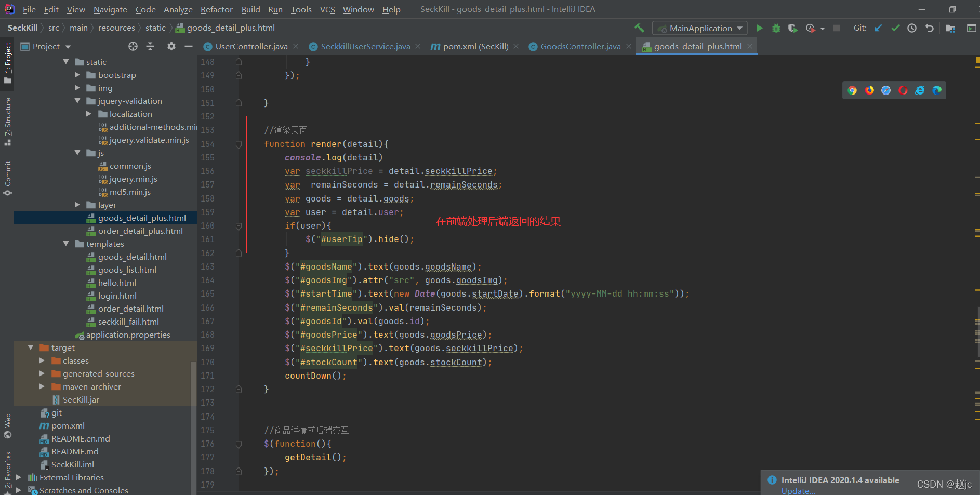Collapse all in Project panel
Image resolution: width=980 pixels, height=495 pixels.
[150, 46]
